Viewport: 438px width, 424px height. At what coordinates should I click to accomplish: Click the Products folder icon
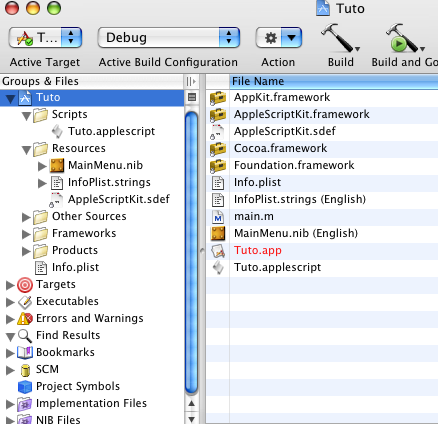[41, 251]
